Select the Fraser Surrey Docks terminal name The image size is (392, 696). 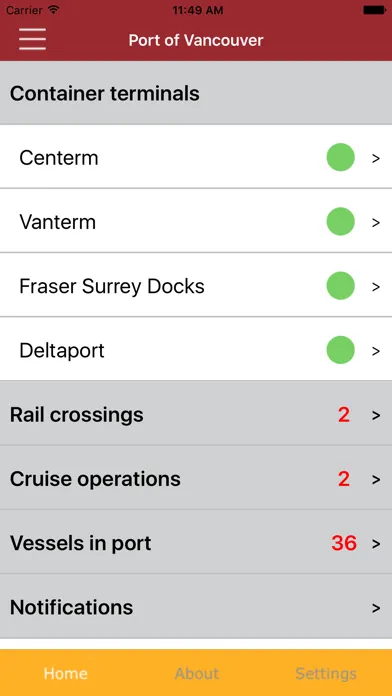(112, 287)
